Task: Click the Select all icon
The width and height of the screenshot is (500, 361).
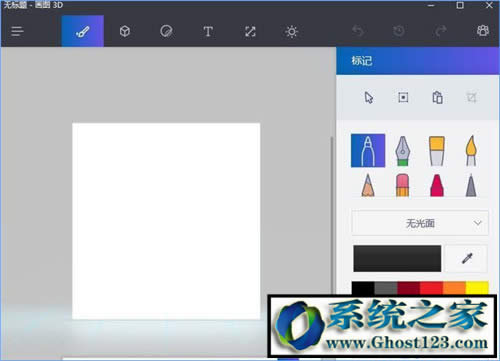Action: pyautogui.click(x=403, y=98)
